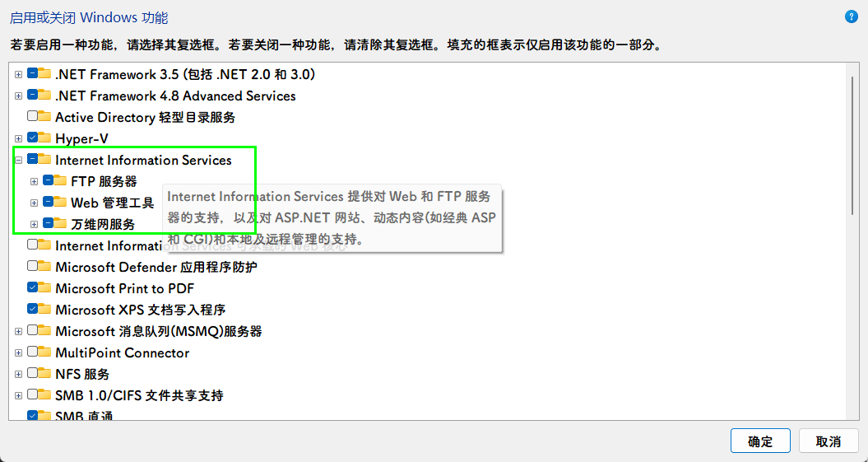Click the help question mark icon
Viewport: 868px width, 462px height.
coord(851,16)
